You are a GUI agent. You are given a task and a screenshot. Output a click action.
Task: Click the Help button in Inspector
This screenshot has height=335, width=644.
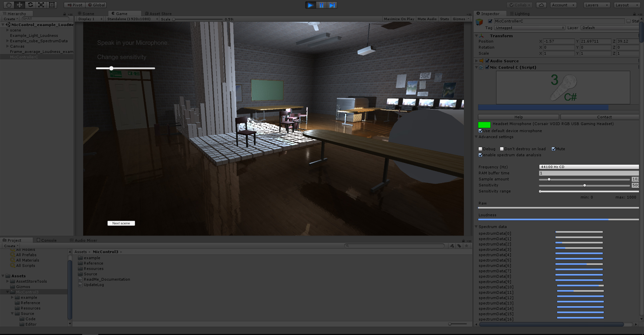[x=518, y=117]
